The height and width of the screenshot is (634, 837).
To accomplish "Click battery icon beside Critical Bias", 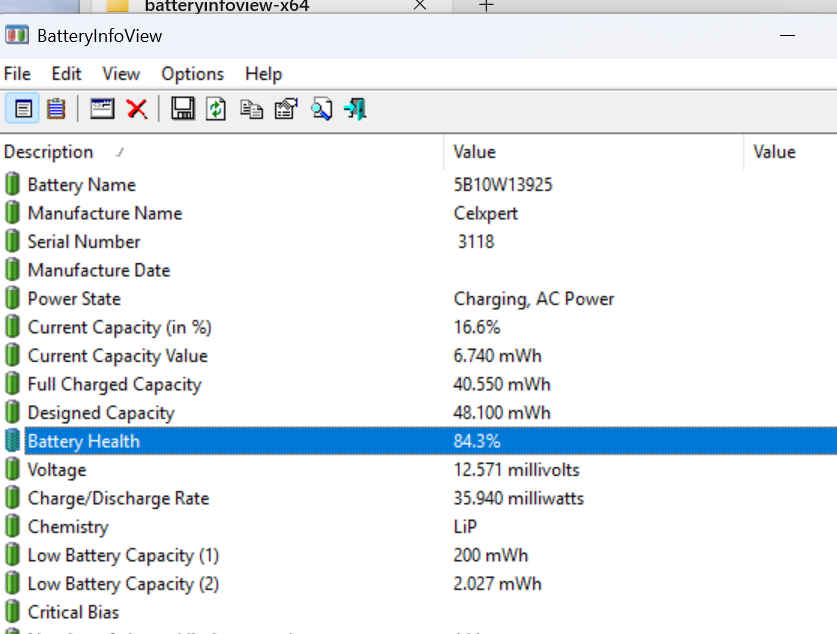I will 12,612.
